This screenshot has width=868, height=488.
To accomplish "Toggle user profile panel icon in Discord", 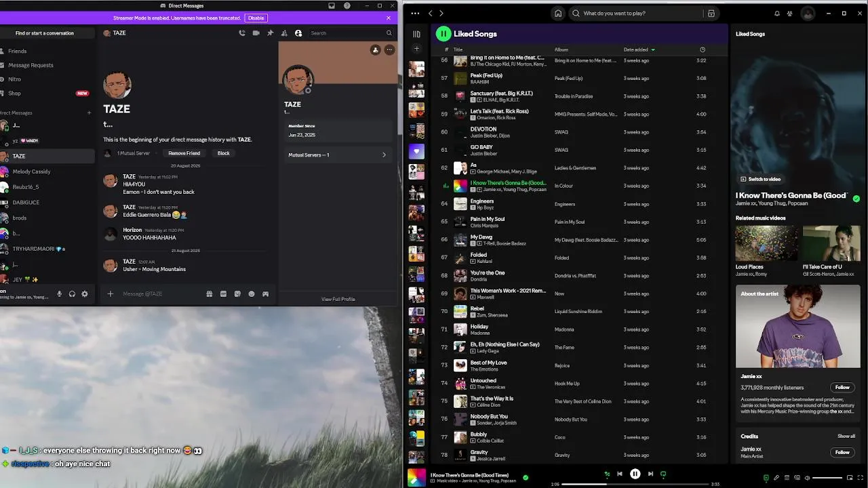I will (x=298, y=33).
